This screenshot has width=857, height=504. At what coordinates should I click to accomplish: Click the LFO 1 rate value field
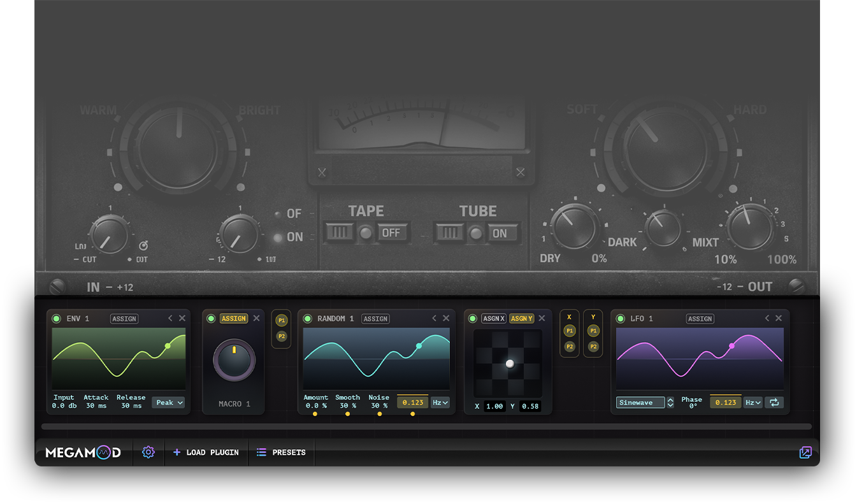(725, 403)
